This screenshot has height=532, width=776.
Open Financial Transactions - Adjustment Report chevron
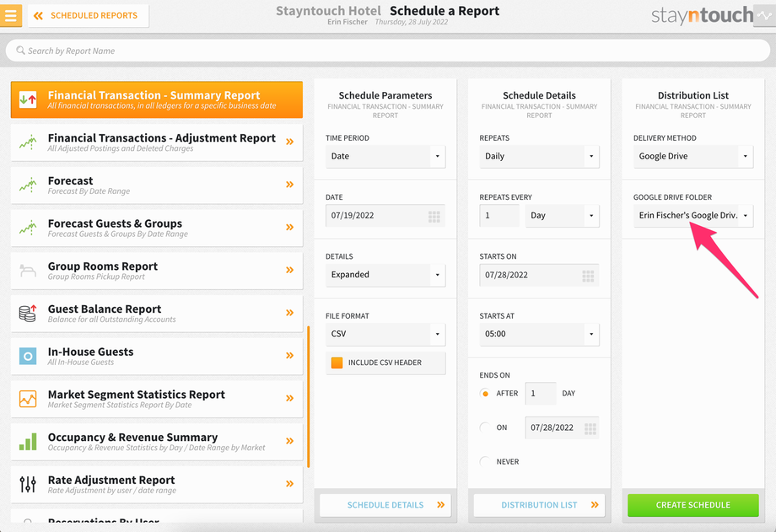pos(289,142)
